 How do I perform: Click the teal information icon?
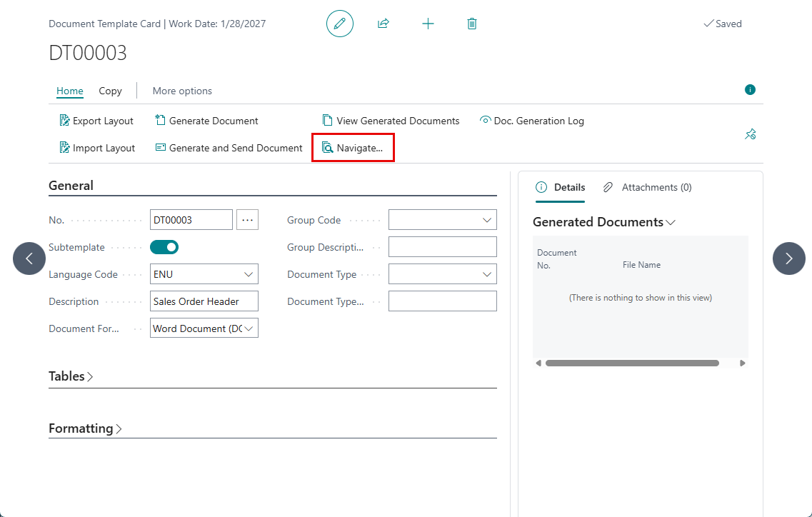750,90
